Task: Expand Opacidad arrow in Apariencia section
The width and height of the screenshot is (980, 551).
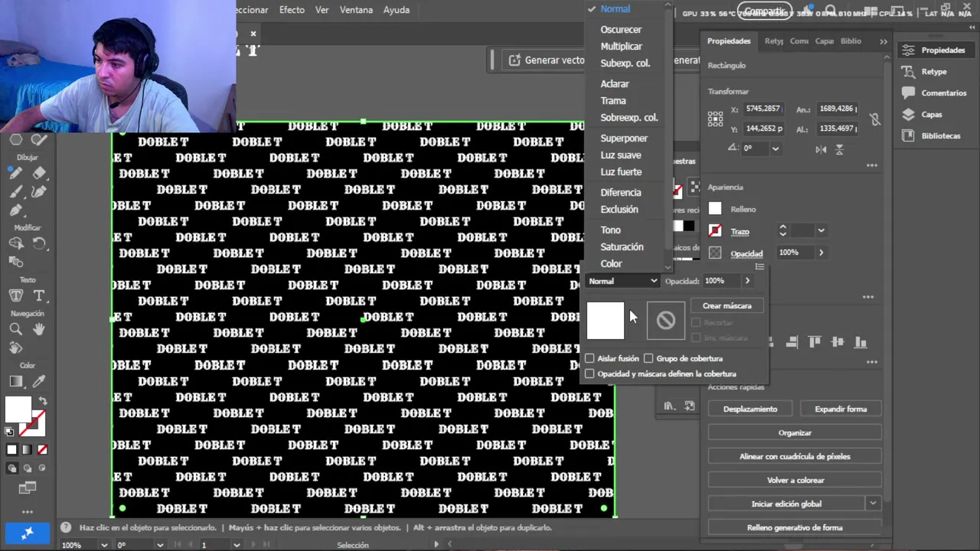Action: (x=821, y=253)
